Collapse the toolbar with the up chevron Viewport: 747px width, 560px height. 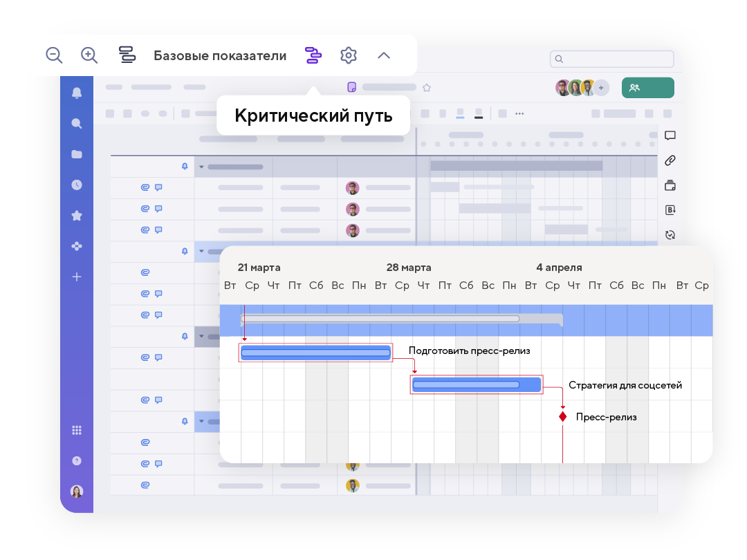384,55
